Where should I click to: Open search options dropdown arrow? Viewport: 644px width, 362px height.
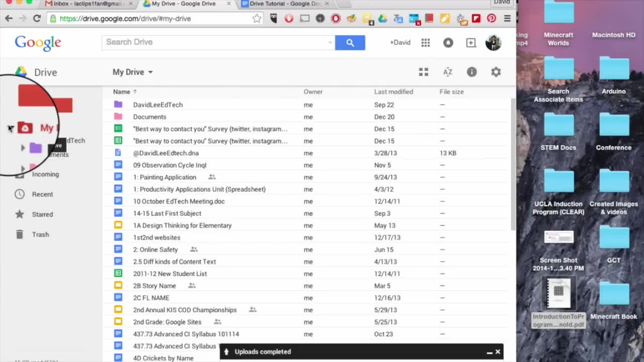(x=330, y=42)
